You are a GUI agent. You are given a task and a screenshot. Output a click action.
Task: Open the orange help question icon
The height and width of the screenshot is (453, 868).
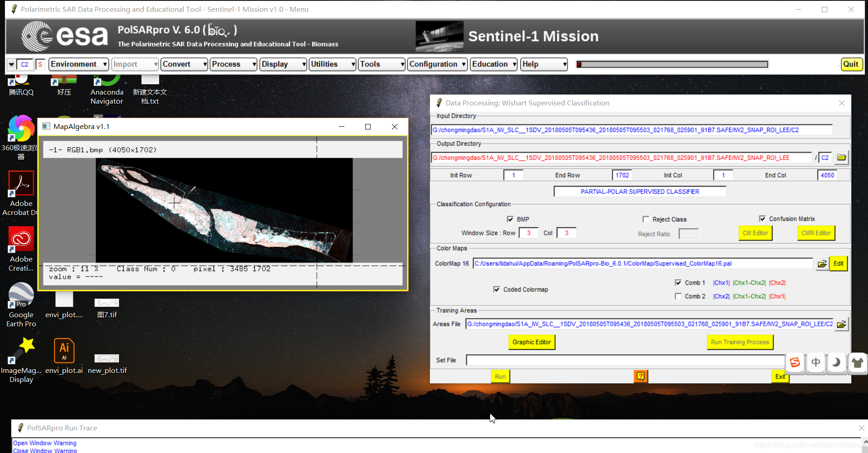click(x=640, y=376)
